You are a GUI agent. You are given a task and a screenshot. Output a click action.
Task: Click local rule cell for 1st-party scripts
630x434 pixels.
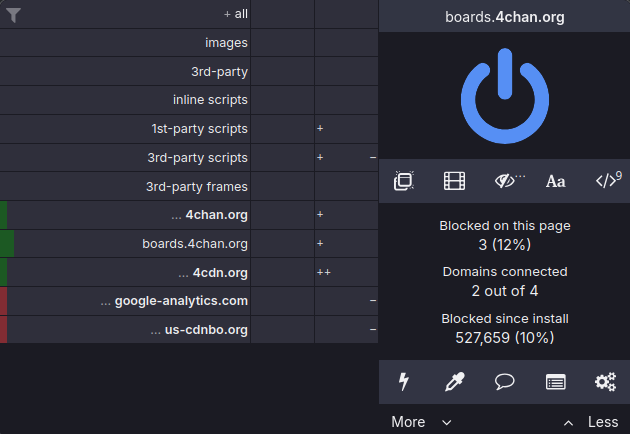[346, 129]
